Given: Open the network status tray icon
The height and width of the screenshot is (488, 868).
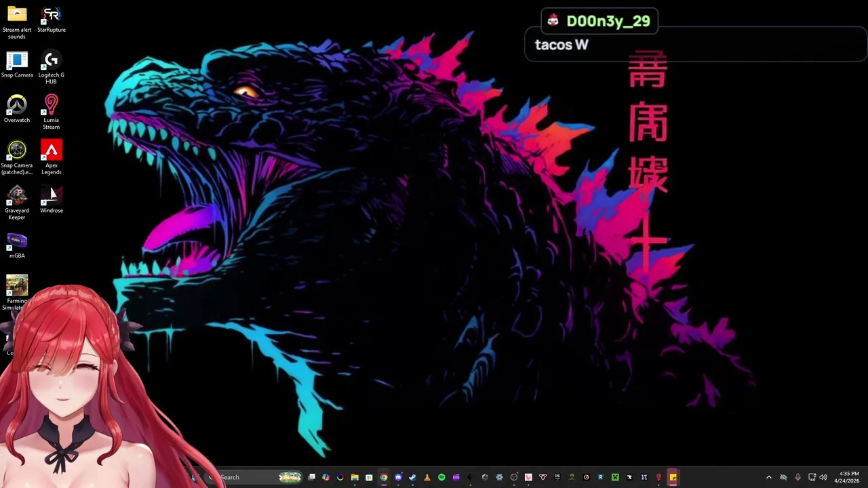Looking at the screenshot, I should click(x=812, y=477).
